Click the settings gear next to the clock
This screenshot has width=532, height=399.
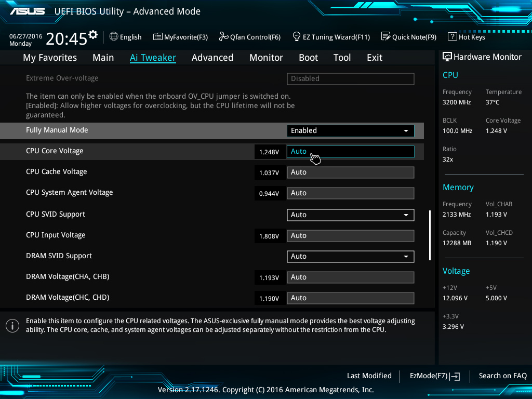[x=93, y=35]
